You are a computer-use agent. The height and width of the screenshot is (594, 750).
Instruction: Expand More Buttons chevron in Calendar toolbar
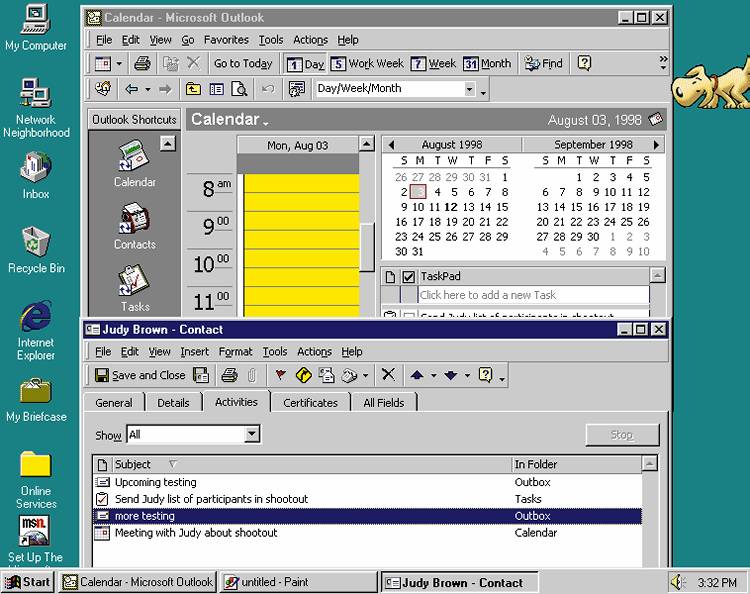point(663,63)
